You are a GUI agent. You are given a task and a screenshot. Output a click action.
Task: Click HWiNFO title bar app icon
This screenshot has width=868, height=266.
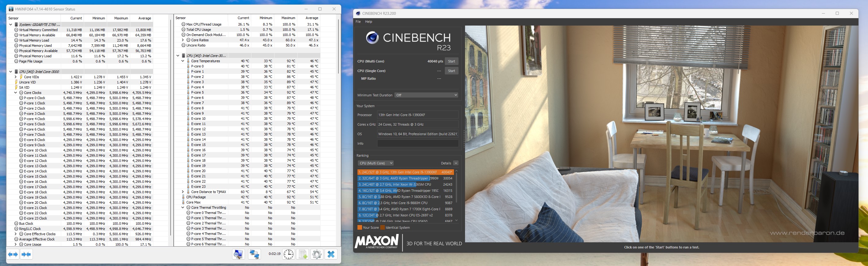[11, 9]
